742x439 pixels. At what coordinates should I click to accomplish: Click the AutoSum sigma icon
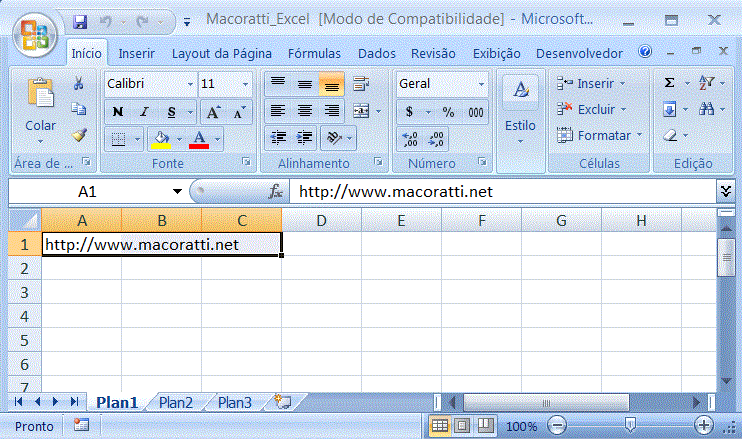[x=669, y=83]
